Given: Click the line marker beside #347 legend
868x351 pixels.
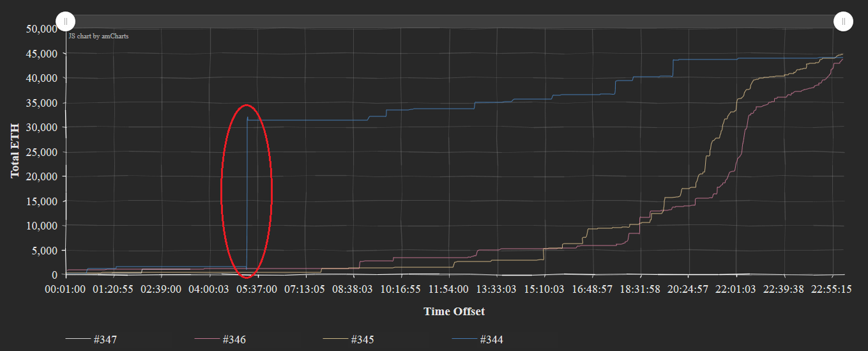Looking at the screenshot, I should pyautogui.click(x=78, y=339).
